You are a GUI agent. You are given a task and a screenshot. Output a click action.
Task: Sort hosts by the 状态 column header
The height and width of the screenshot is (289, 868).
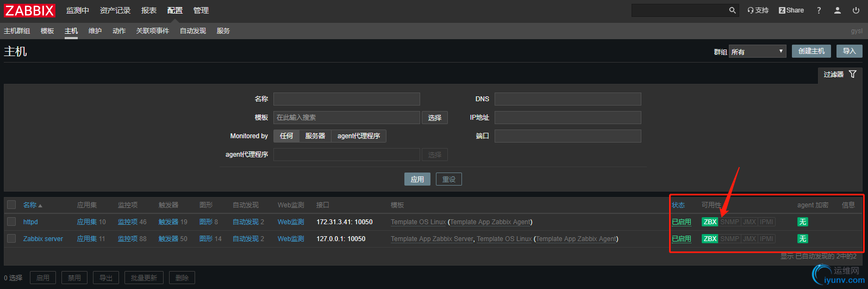[x=678, y=205]
